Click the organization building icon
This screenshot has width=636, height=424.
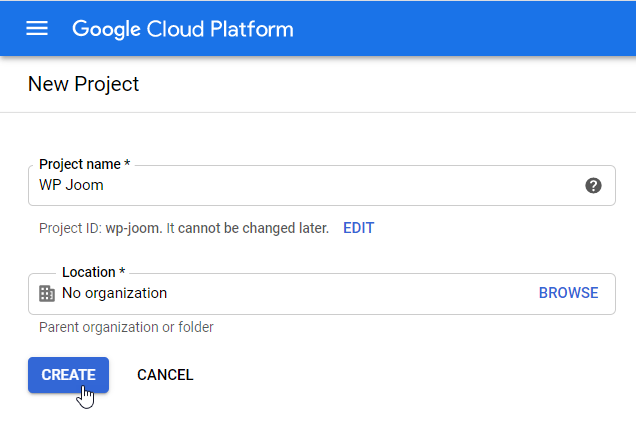(x=46, y=293)
